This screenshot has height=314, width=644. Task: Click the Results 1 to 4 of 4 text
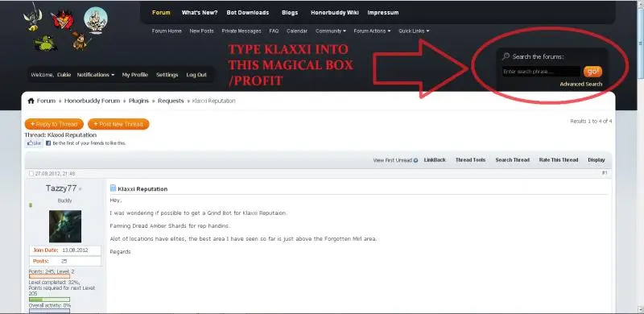[591, 122]
